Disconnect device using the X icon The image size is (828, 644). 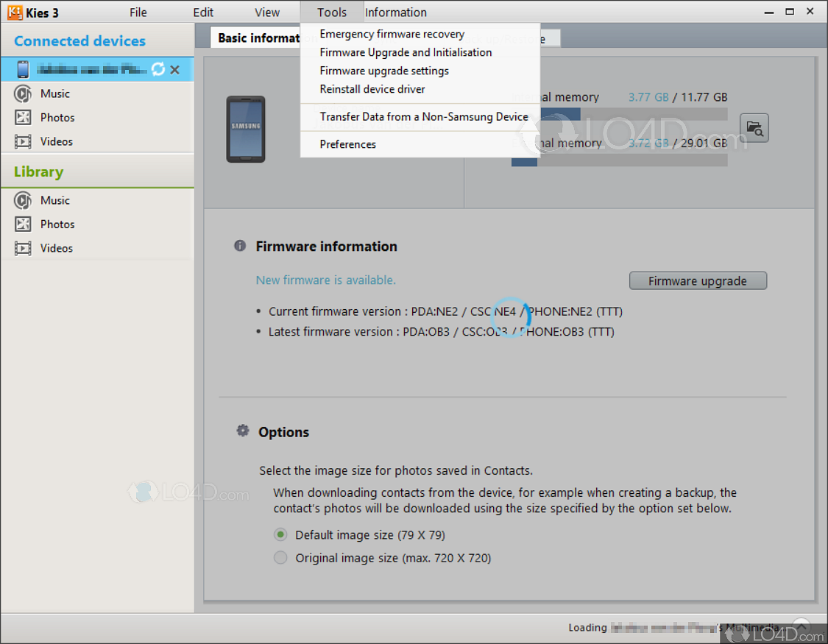pos(174,70)
